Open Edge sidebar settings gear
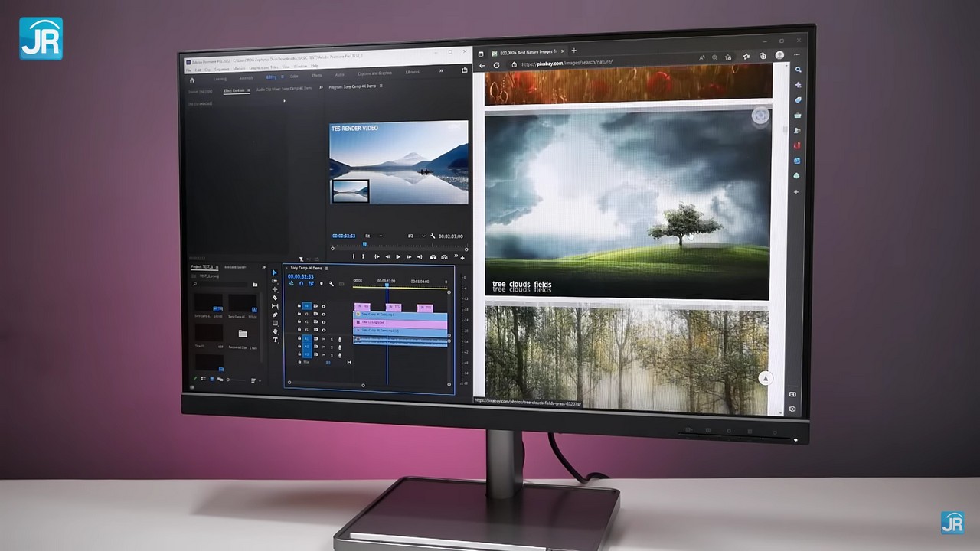Viewport: 980px width, 551px height. (792, 409)
